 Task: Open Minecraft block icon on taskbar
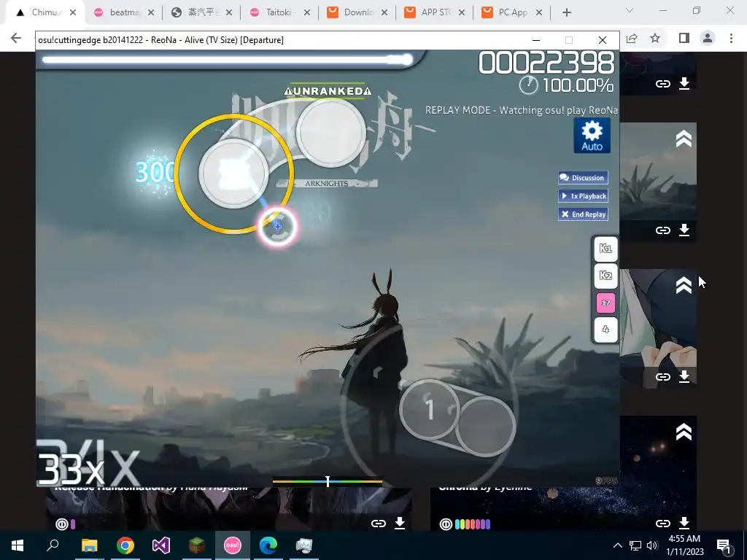point(197,545)
